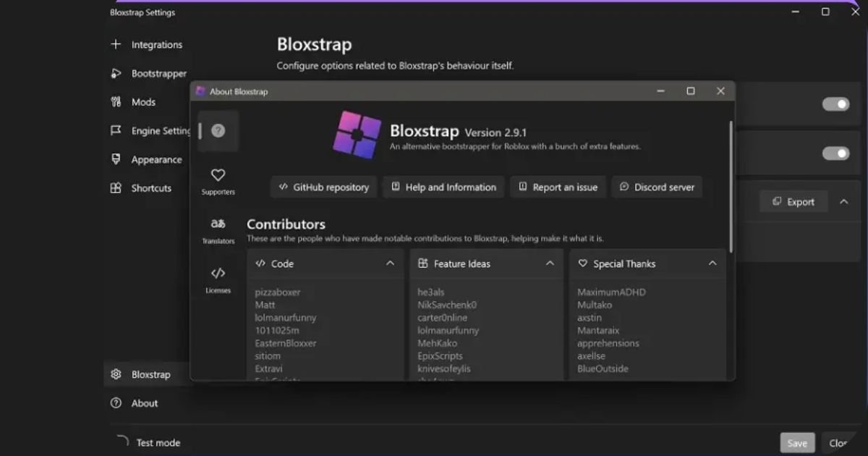Select the question mark About tab icon
The height and width of the screenshot is (456, 868).
click(x=218, y=131)
